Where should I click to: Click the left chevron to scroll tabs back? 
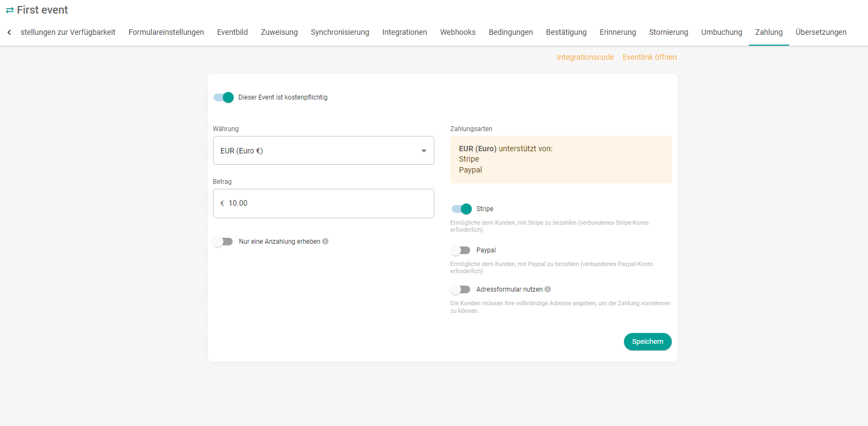pyautogui.click(x=9, y=32)
